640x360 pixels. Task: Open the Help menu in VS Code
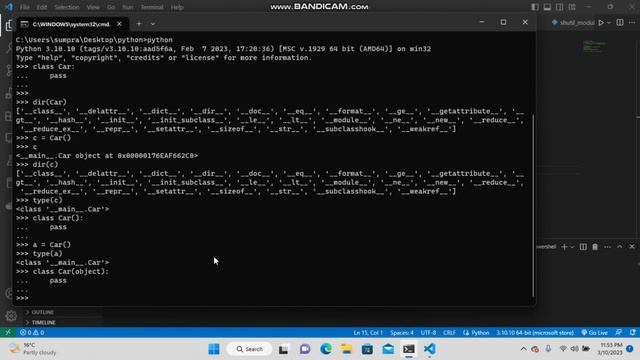click(177, 7)
